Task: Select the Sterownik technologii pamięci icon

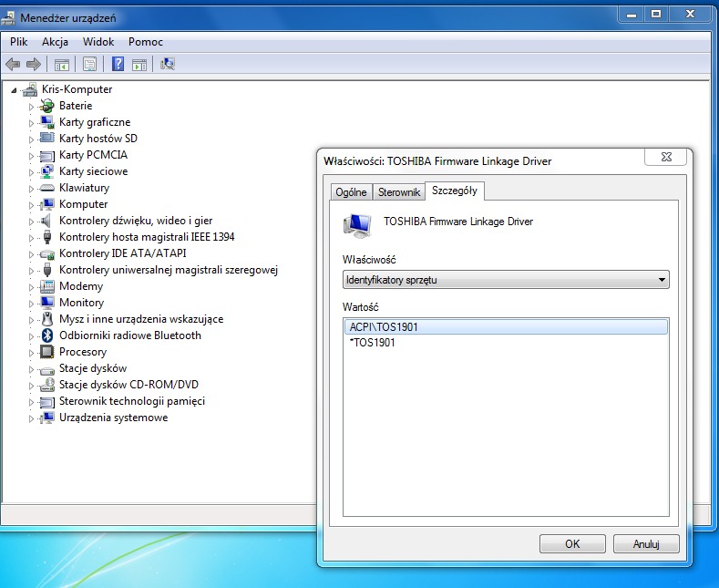Action: [x=46, y=402]
